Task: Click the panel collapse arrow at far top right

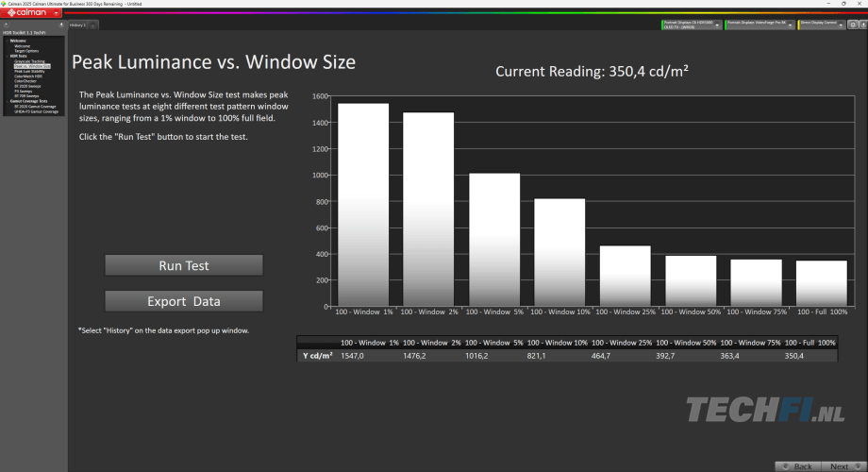Action: click(862, 25)
